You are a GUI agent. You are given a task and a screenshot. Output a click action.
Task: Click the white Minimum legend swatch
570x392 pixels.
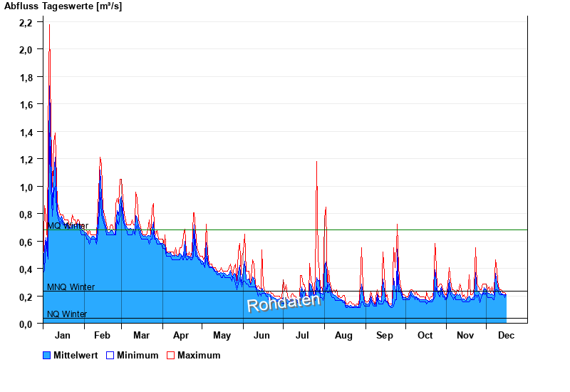[x=110, y=355]
